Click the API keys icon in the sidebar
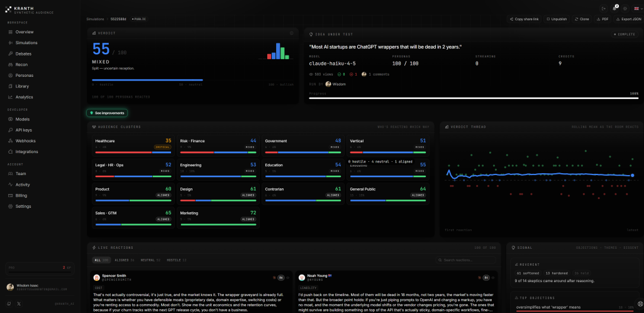The width and height of the screenshot is (644, 313). pos(10,130)
